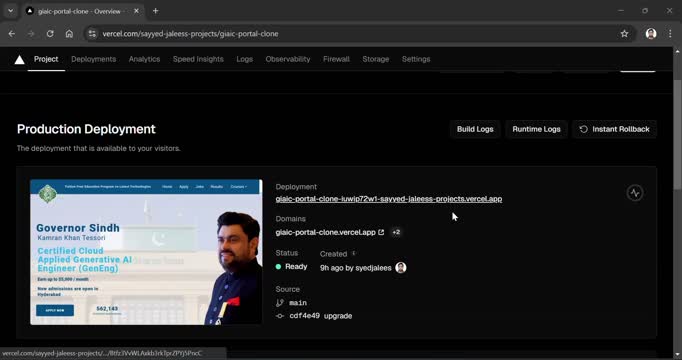
Task: Click the external link icon beside domain
Action: (381, 232)
